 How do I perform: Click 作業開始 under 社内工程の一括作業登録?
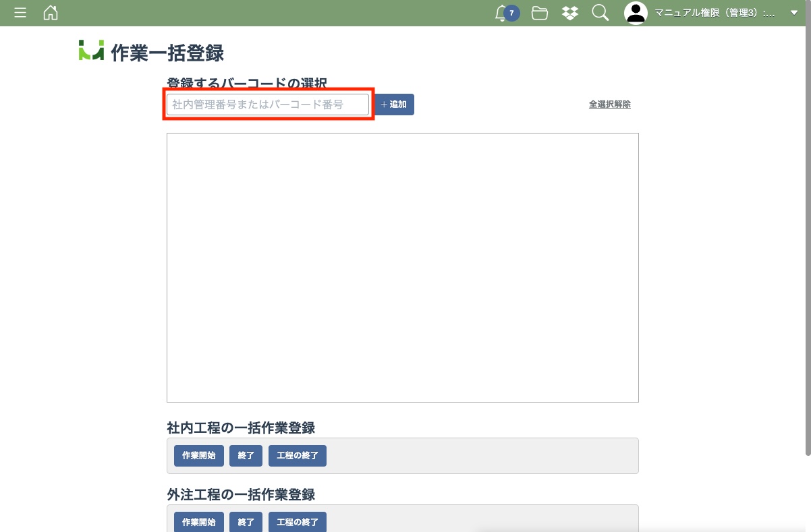tap(198, 456)
